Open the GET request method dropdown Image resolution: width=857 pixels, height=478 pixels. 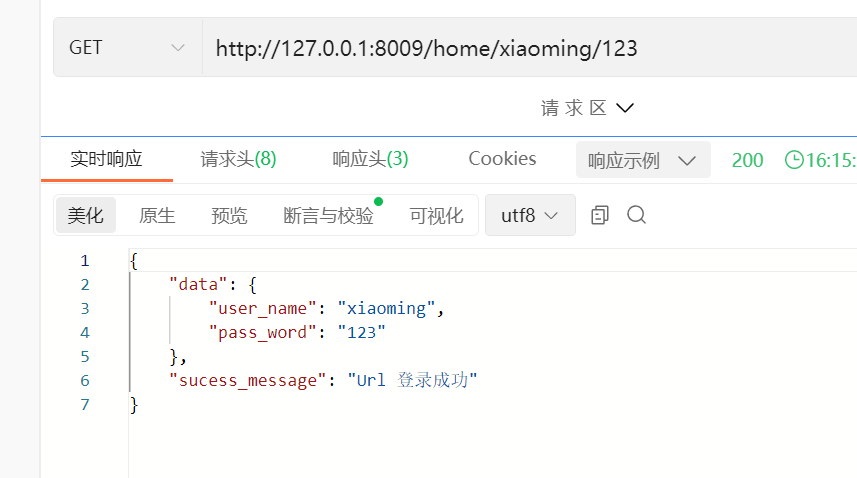pos(127,48)
